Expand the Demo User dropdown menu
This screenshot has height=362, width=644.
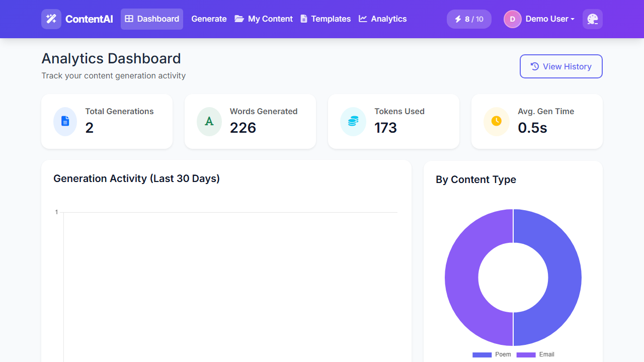(549, 19)
